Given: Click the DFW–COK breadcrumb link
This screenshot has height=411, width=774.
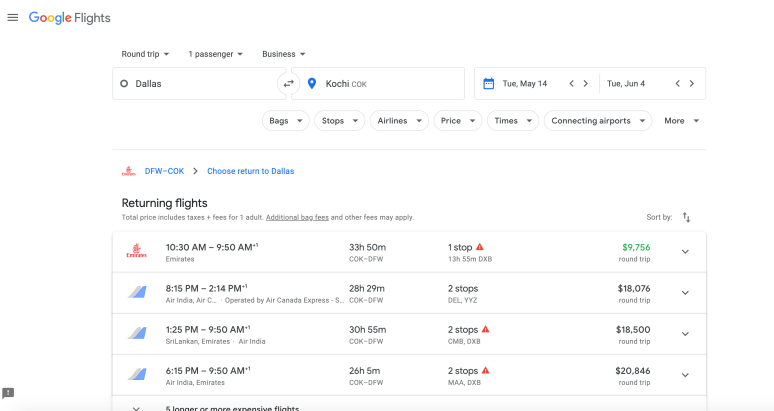Looking at the screenshot, I should [164, 171].
